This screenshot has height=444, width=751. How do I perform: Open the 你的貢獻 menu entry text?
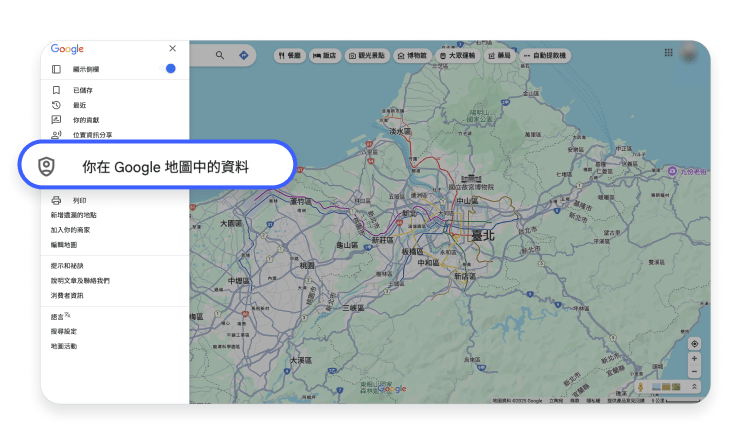[x=86, y=120]
